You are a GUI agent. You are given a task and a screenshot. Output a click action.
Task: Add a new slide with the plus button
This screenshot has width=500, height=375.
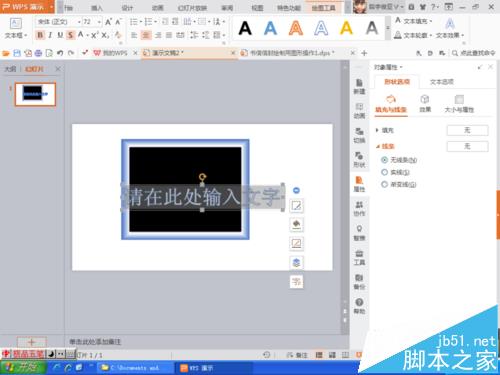click(32, 342)
